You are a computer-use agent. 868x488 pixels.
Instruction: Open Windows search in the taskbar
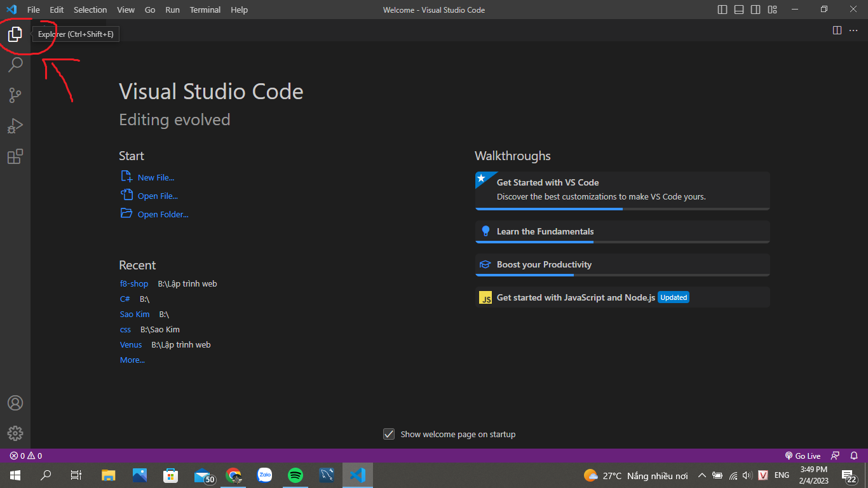(46, 475)
